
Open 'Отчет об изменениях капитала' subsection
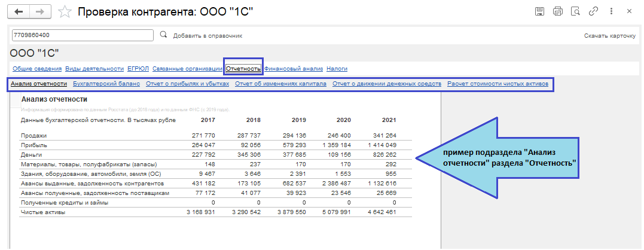coord(280,84)
